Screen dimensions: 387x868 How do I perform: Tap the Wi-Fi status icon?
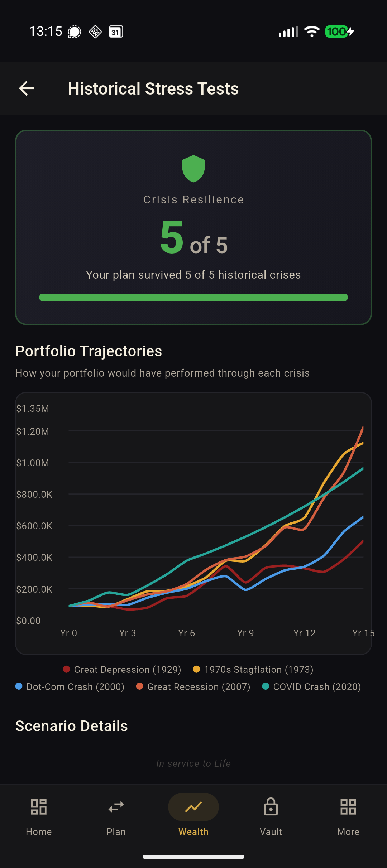point(312,32)
